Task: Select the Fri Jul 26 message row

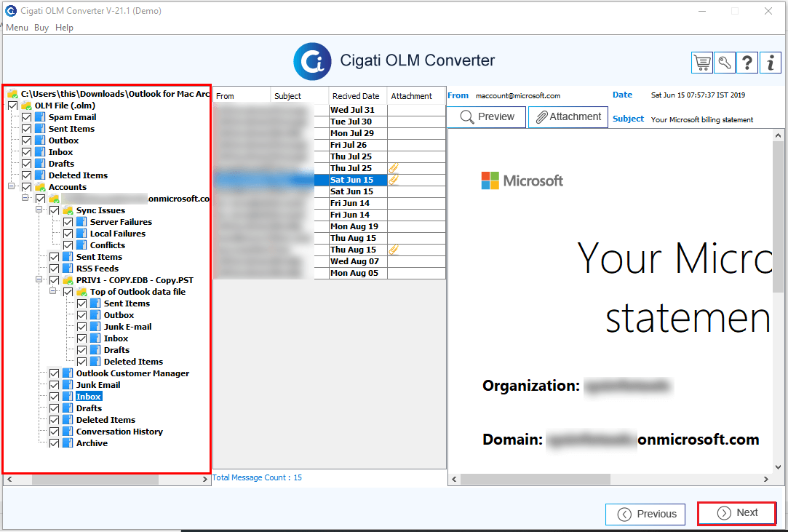Action: 329,145
